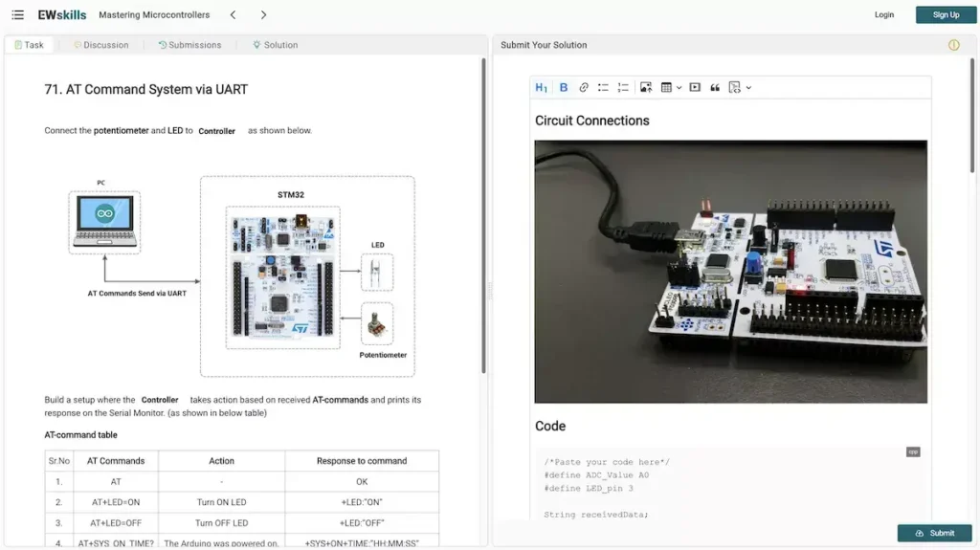
Task: Insert an image via toolbar icon
Action: click(646, 87)
